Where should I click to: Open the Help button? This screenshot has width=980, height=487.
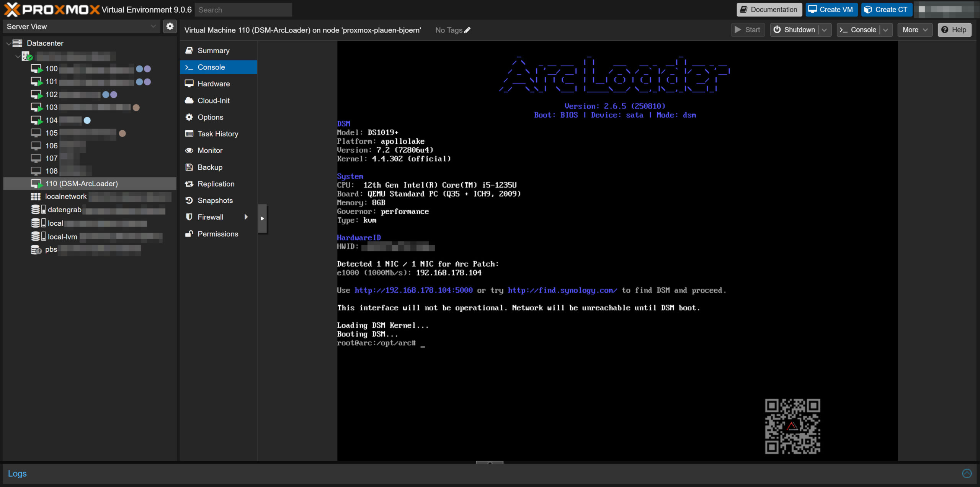[954, 30]
